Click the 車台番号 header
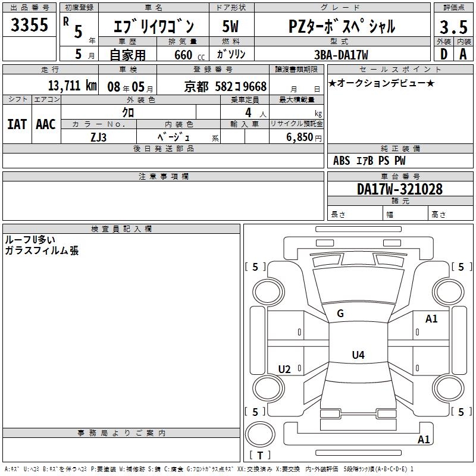 point(400,176)
